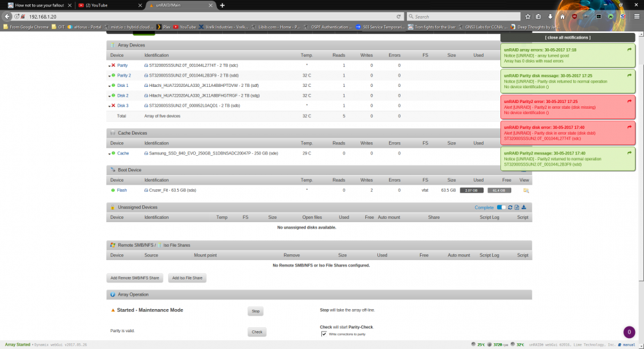Image resolution: width=644 pixels, height=349 pixels.
Task: Expand the dropdown arrow beside Cache
Action: (109, 153)
